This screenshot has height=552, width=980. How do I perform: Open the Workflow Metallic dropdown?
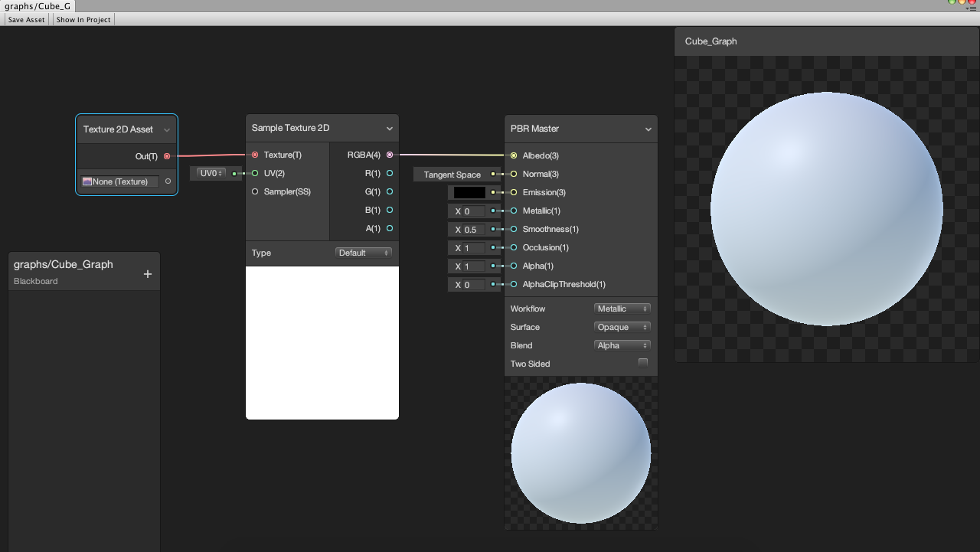(x=622, y=309)
